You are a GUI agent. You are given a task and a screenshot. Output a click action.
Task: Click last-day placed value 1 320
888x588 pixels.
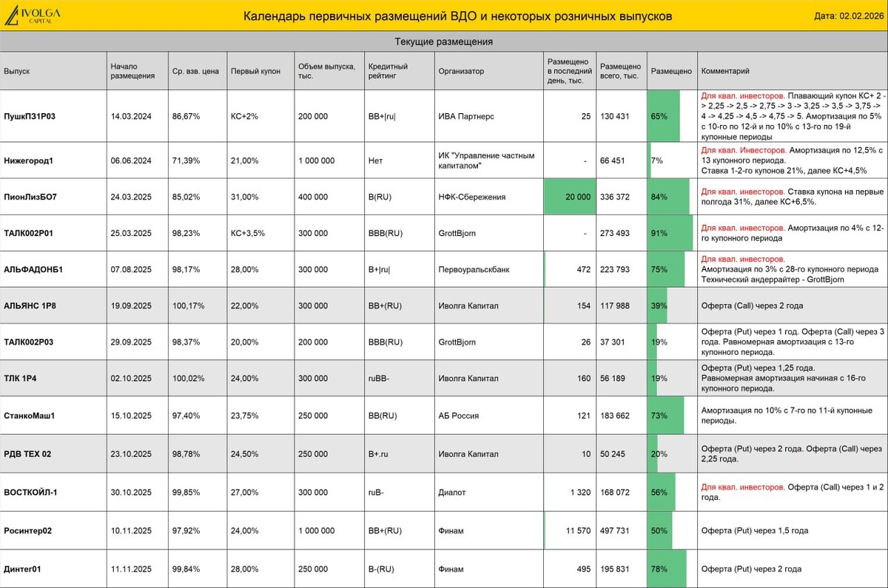tap(580, 492)
